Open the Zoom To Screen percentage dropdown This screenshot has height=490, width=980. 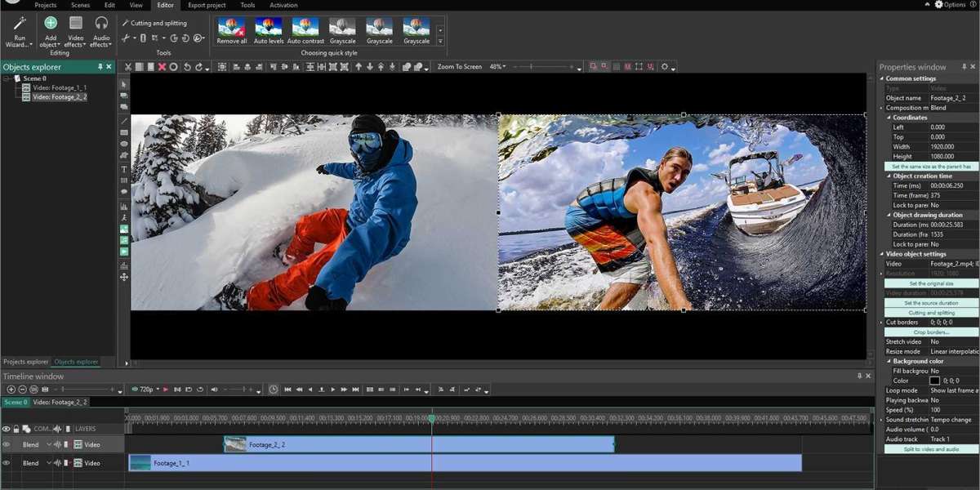[x=497, y=67]
